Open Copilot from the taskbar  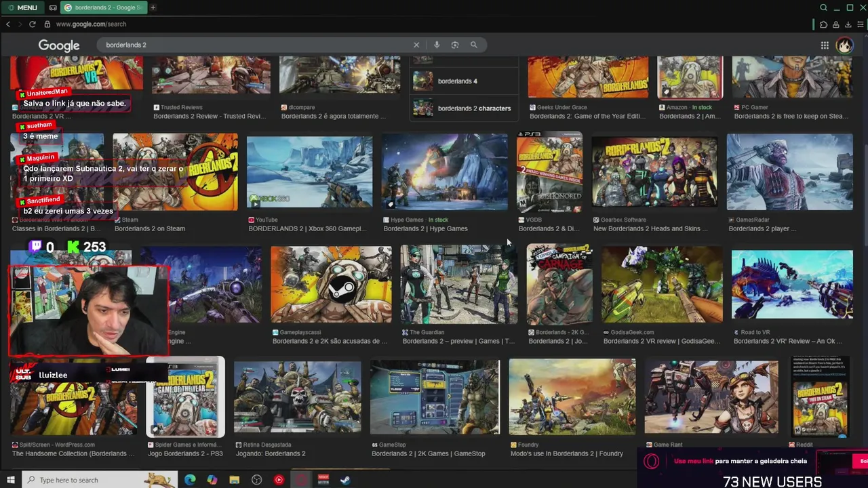[x=212, y=480]
